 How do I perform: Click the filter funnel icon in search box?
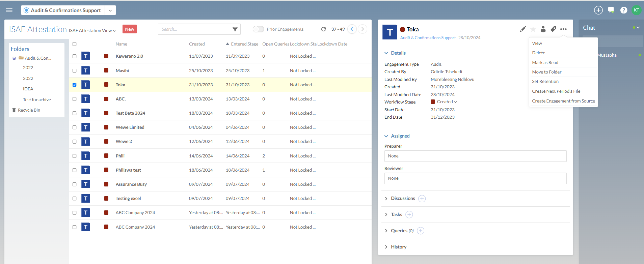[x=235, y=29]
